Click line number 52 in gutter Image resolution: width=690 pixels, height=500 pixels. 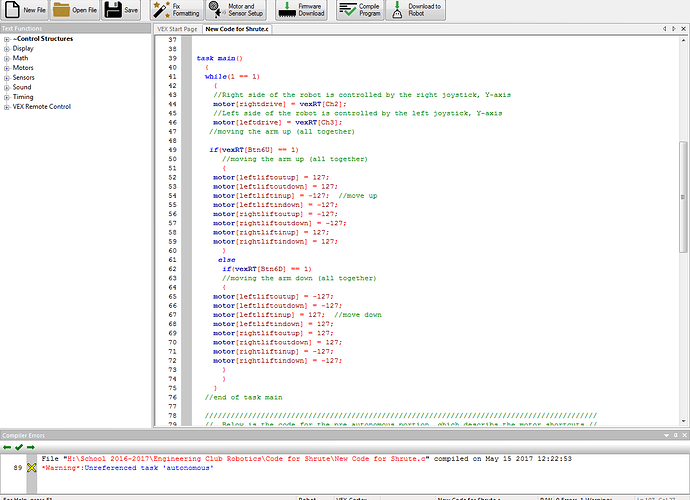click(172, 177)
